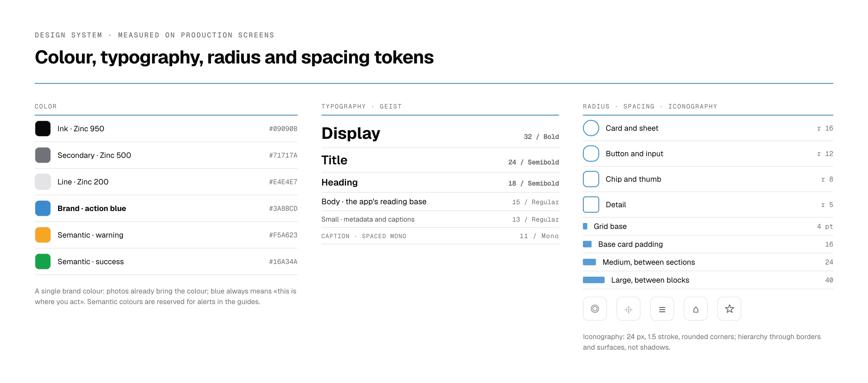Click the star icon tile
868x383 pixels.
[x=729, y=309]
